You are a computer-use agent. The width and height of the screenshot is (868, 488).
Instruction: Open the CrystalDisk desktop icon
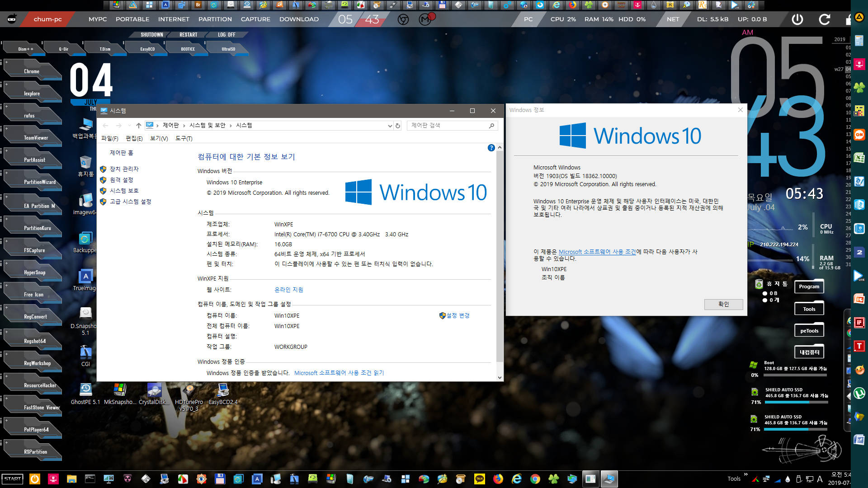(154, 394)
